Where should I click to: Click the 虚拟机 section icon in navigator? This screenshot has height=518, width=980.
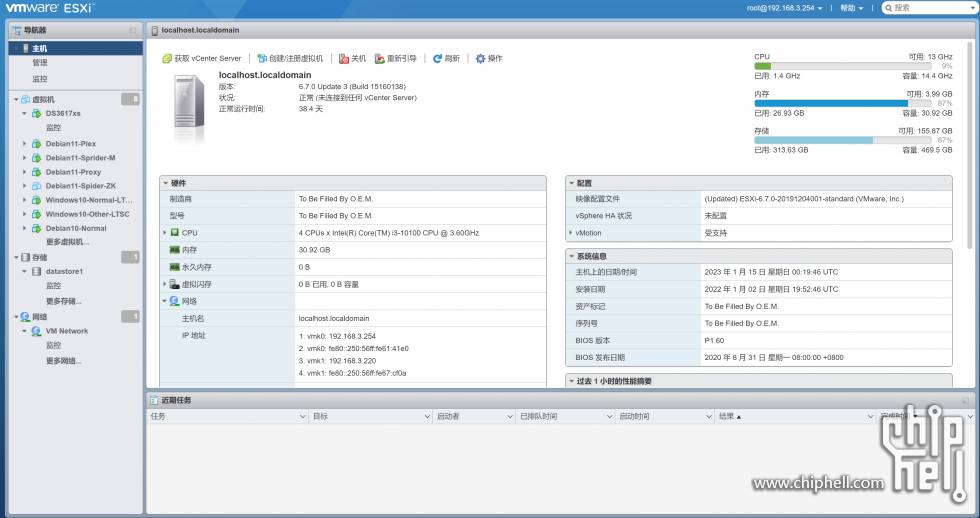[x=26, y=99]
